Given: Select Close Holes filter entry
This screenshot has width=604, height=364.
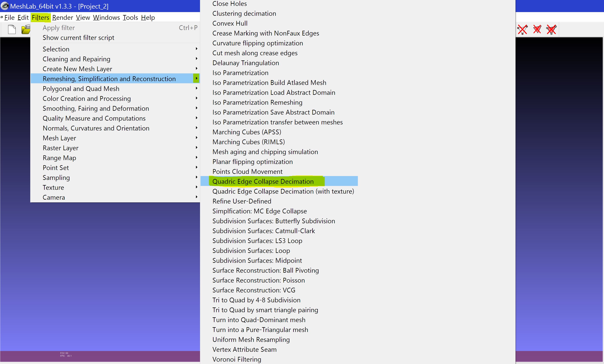Looking at the screenshot, I should pos(229,4).
